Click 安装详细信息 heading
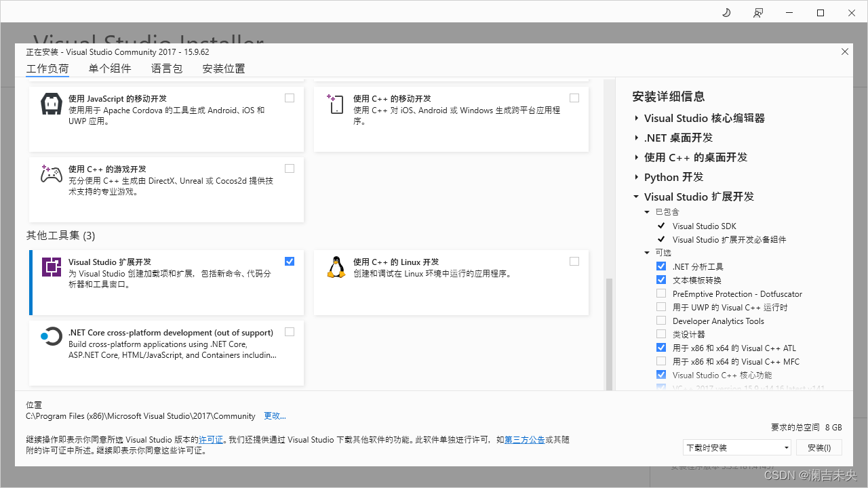 [x=669, y=96]
